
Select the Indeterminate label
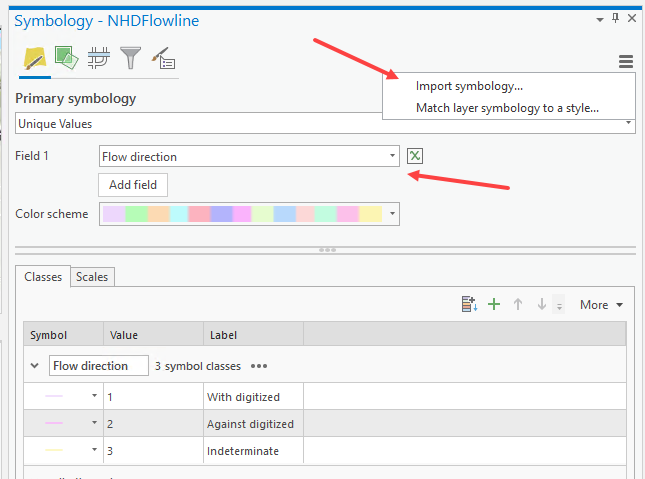tap(243, 451)
